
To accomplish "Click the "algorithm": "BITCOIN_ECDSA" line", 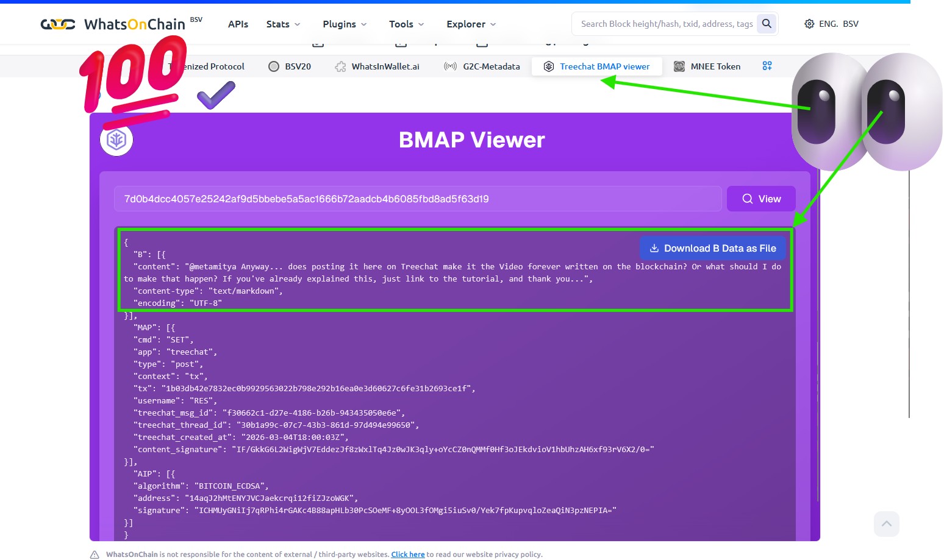I will click(201, 486).
